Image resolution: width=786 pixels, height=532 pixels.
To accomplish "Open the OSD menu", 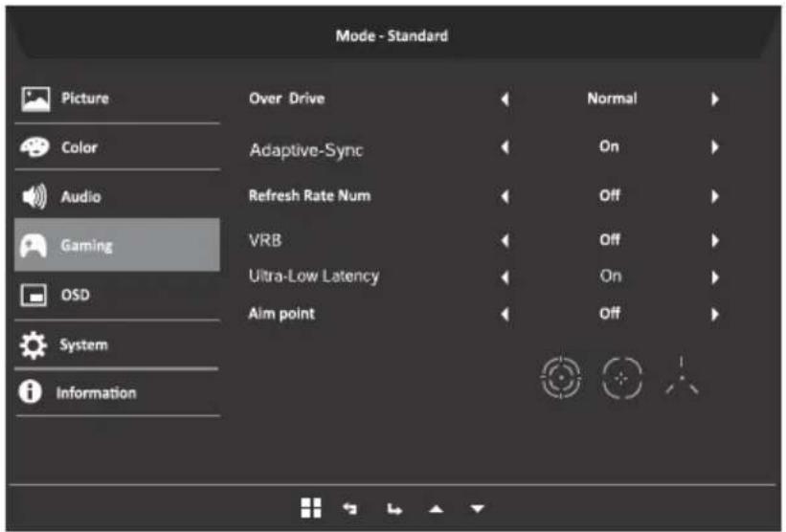I will click(x=118, y=295).
